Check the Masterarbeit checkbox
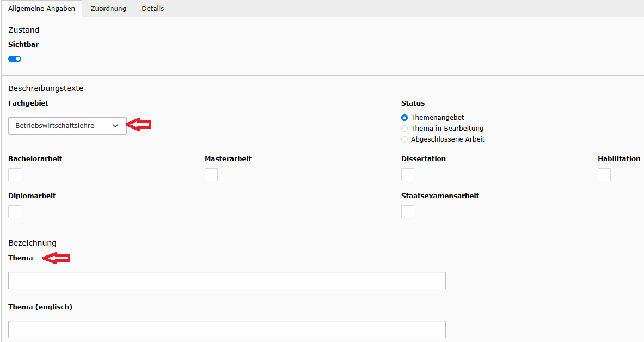This screenshot has width=644, height=342. [211, 175]
